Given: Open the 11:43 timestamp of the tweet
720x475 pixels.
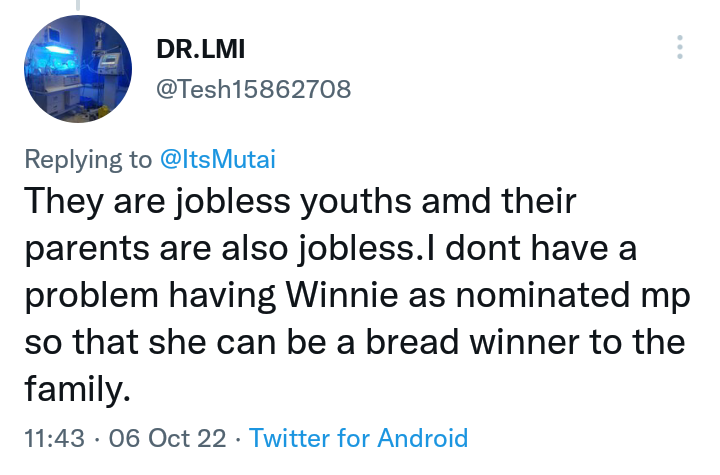Looking at the screenshot, I should coord(55,438).
